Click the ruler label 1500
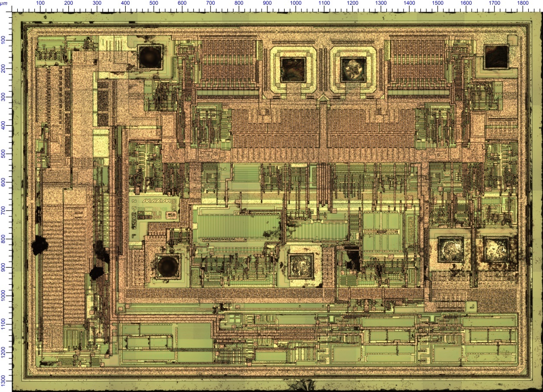Screen dimensions: 543x392 tap(438, 3)
